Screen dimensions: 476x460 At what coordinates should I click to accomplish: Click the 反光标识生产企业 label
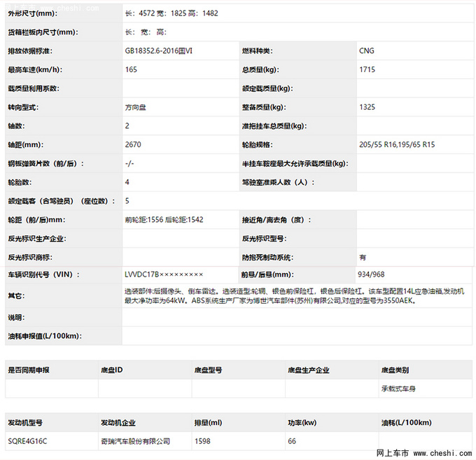click(x=36, y=239)
